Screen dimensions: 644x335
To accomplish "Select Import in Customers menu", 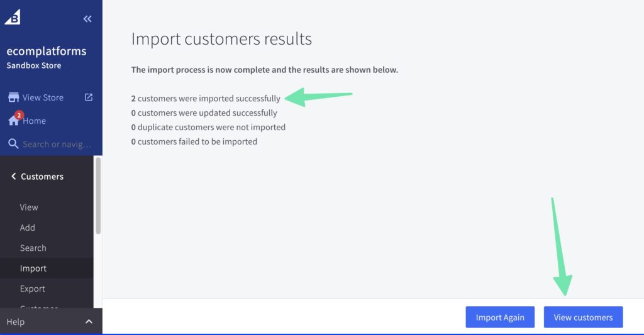I will click(33, 268).
